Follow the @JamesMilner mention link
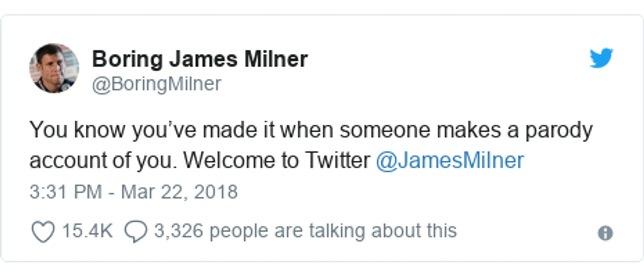This screenshot has width=644, height=276. tap(449, 160)
